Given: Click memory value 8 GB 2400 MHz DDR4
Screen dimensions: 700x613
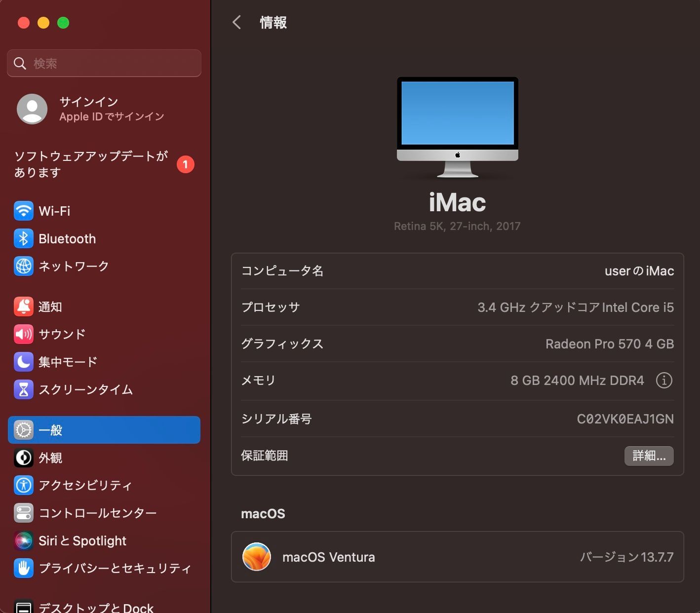Looking at the screenshot, I should [x=577, y=381].
